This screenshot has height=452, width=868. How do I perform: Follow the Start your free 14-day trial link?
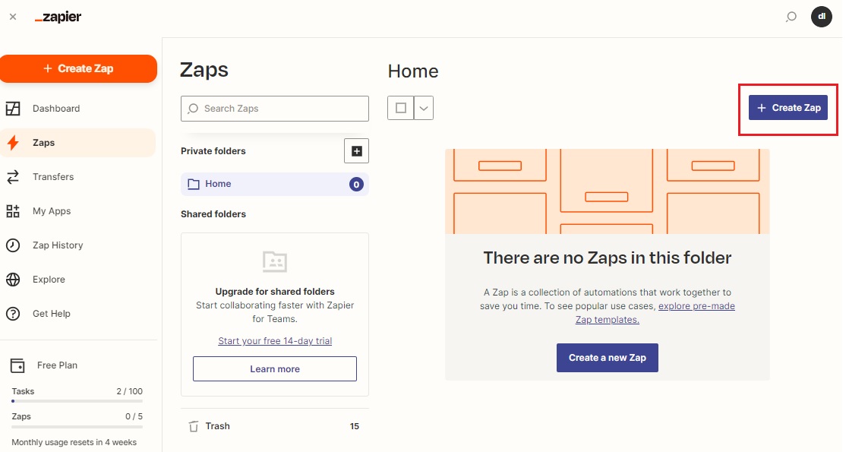click(x=275, y=341)
